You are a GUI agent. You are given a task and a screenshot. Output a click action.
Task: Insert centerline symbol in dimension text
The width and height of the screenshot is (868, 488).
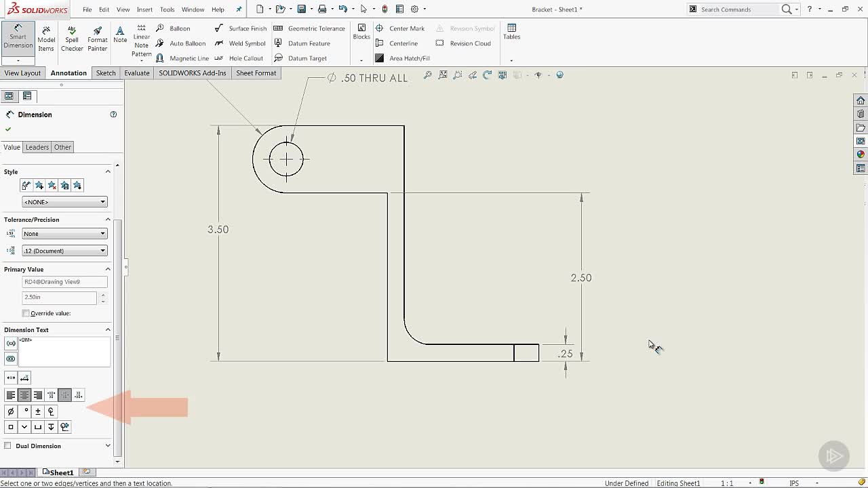click(x=51, y=411)
